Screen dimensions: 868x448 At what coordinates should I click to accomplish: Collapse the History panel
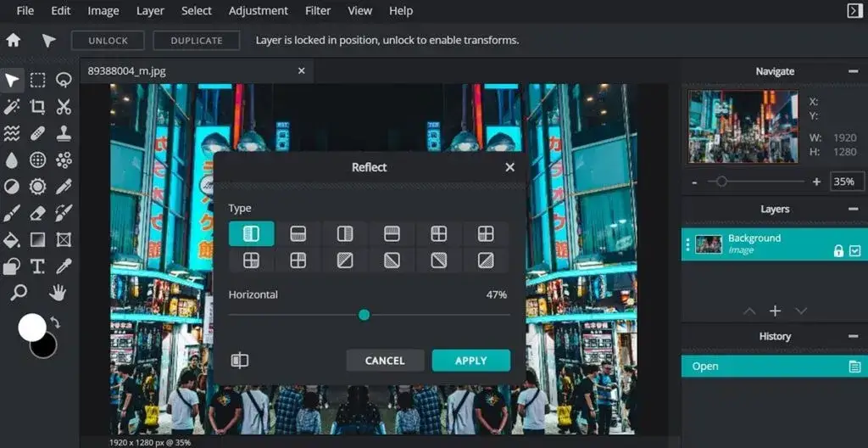click(853, 336)
